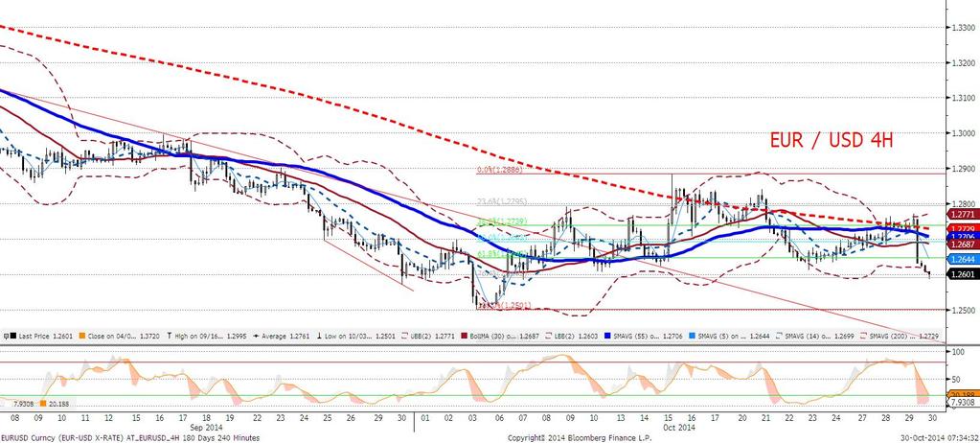Click the 1.2500 price axis label
Image resolution: width=980 pixels, height=443 pixels.
coord(962,310)
